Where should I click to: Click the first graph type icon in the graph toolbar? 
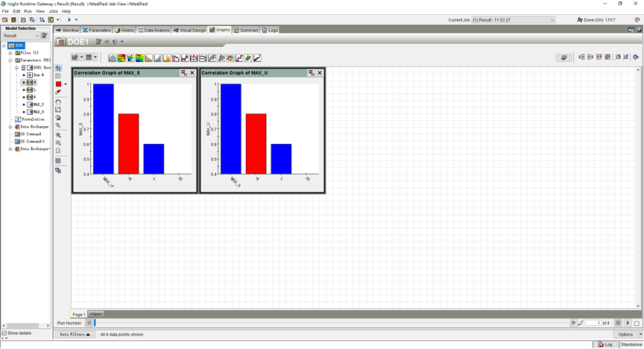(113, 57)
